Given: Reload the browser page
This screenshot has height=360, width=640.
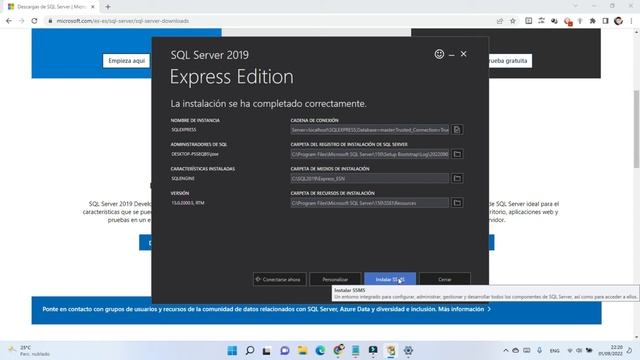Looking at the screenshot, I should click(34, 21).
